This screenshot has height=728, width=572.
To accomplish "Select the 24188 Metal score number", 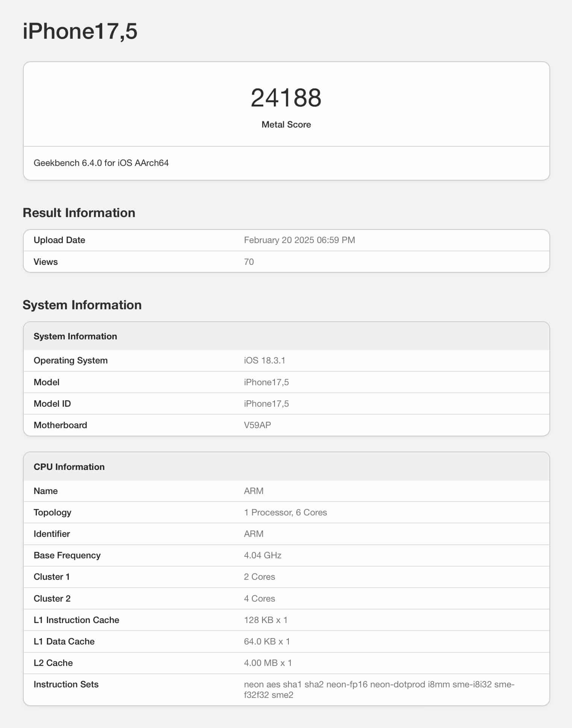I will 286,98.
